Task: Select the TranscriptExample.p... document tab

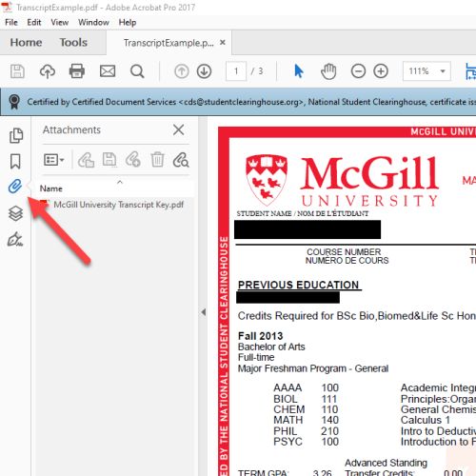Action: click(x=169, y=43)
